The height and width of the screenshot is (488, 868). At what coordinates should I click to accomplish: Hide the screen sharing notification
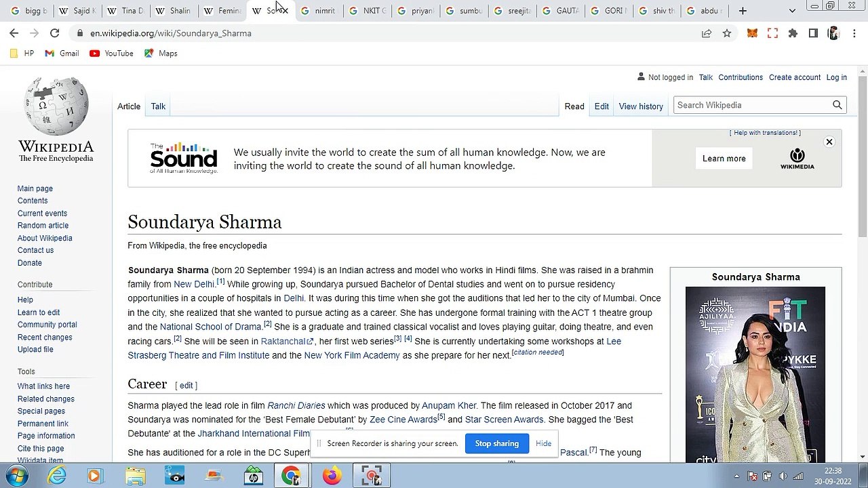[543, 443]
